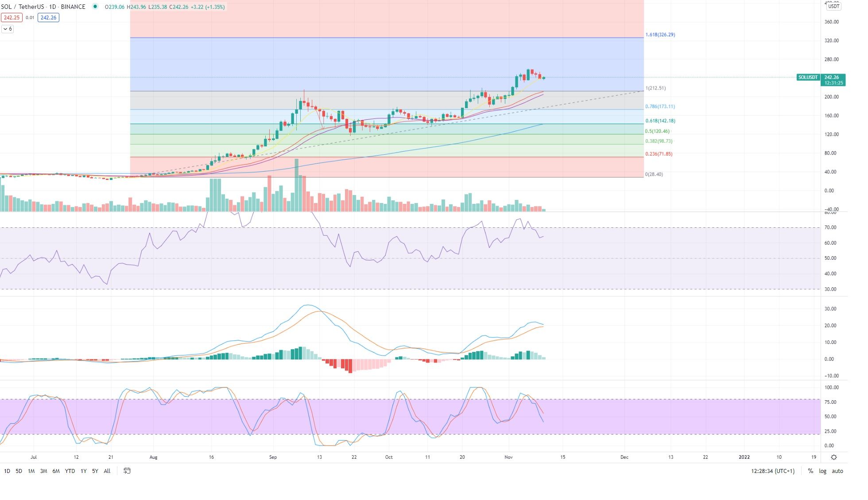Click the 0.618 Fibonacci level label

pyautogui.click(x=660, y=121)
